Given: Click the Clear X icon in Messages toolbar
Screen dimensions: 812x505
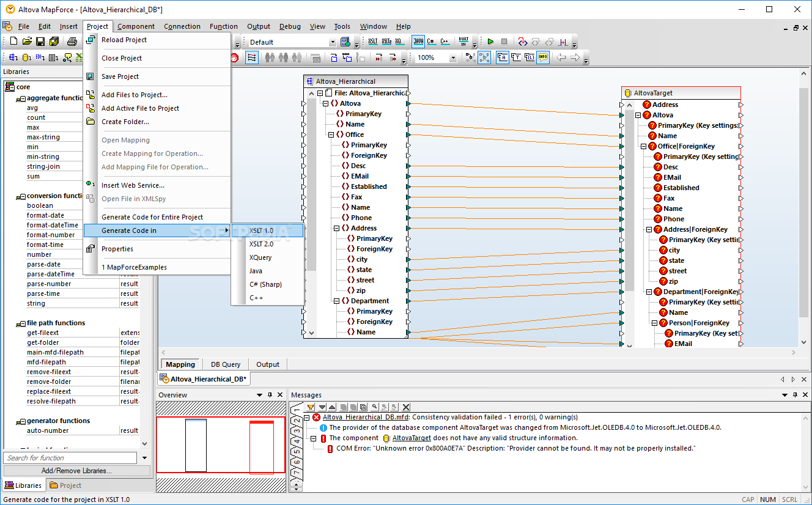Looking at the screenshot, I should click(x=406, y=407).
